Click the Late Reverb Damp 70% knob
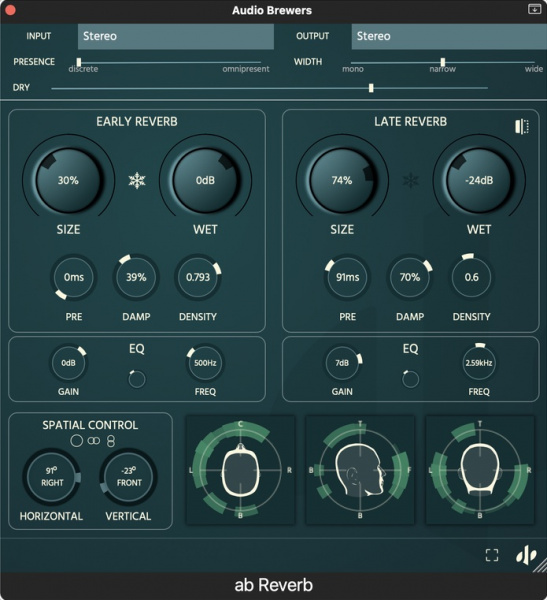This screenshot has width=547, height=600. click(x=410, y=277)
